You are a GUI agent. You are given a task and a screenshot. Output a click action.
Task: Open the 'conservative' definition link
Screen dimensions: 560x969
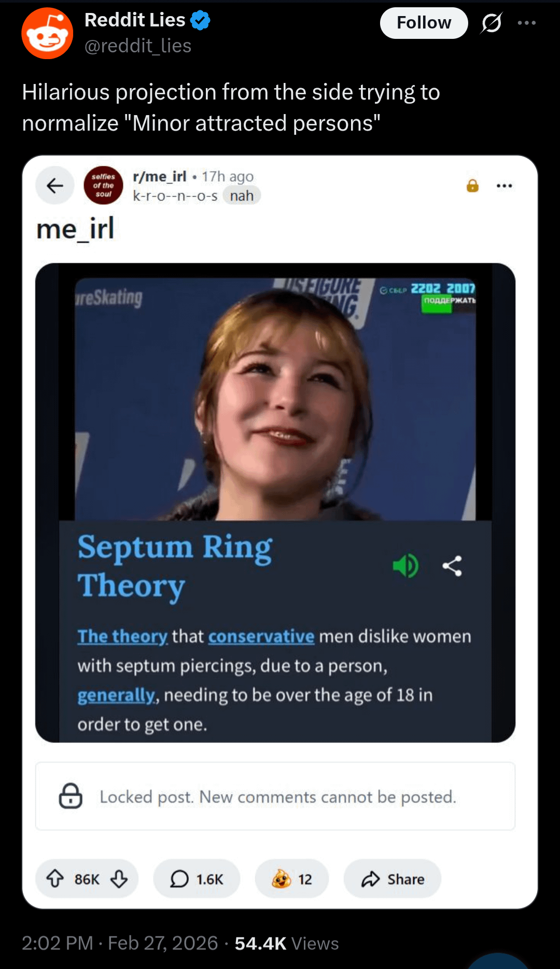(x=261, y=636)
